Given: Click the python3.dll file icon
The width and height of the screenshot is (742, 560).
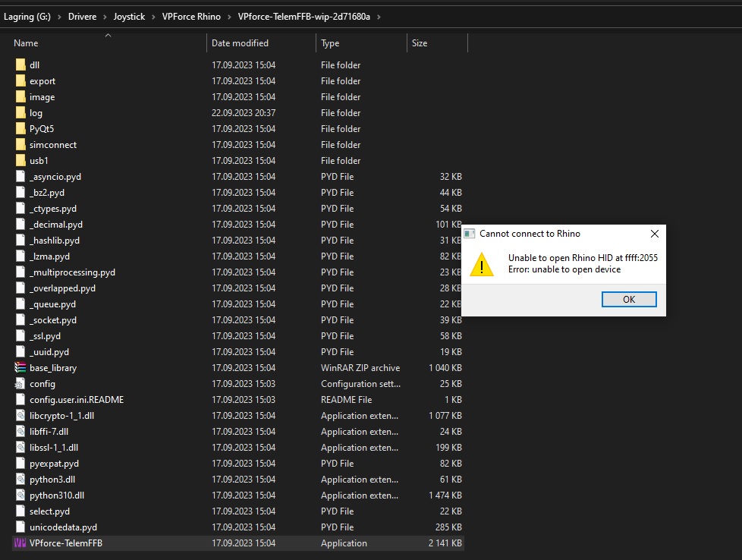Looking at the screenshot, I should click(20, 479).
